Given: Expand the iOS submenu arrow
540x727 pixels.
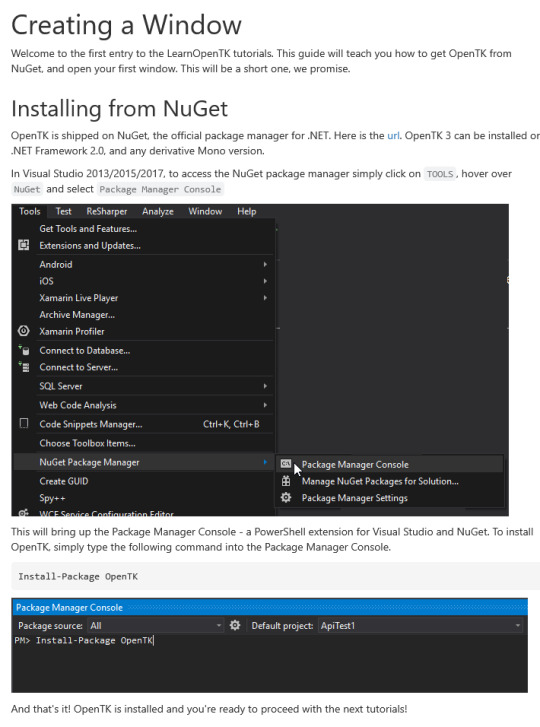Looking at the screenshot, I should pos(265,281).
